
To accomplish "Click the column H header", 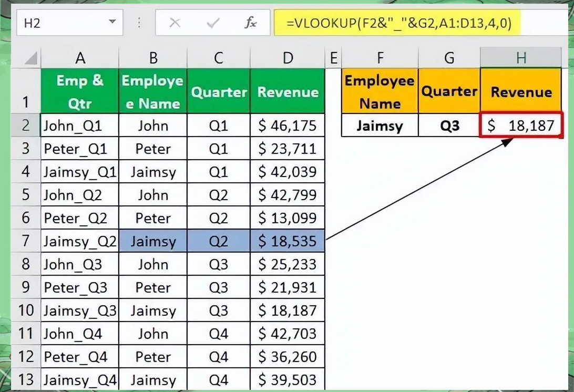I will pyautogui.click(x=520, y=57).
